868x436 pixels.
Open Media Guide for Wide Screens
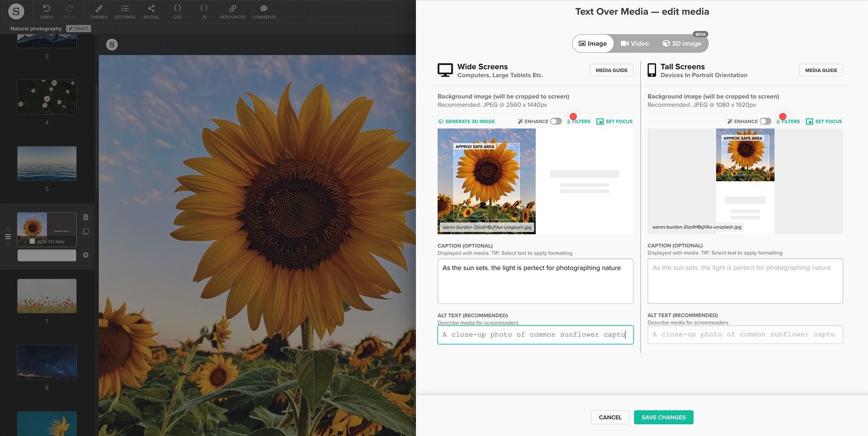point(611,70)
